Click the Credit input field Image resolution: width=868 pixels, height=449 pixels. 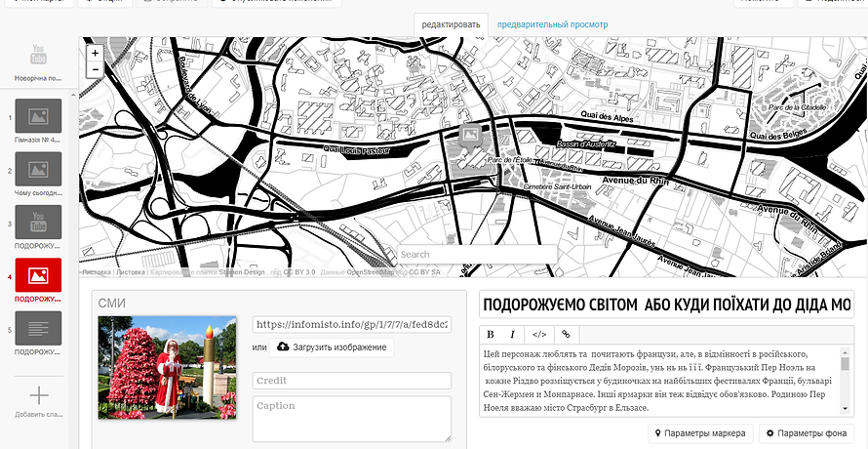click(352, 381)
